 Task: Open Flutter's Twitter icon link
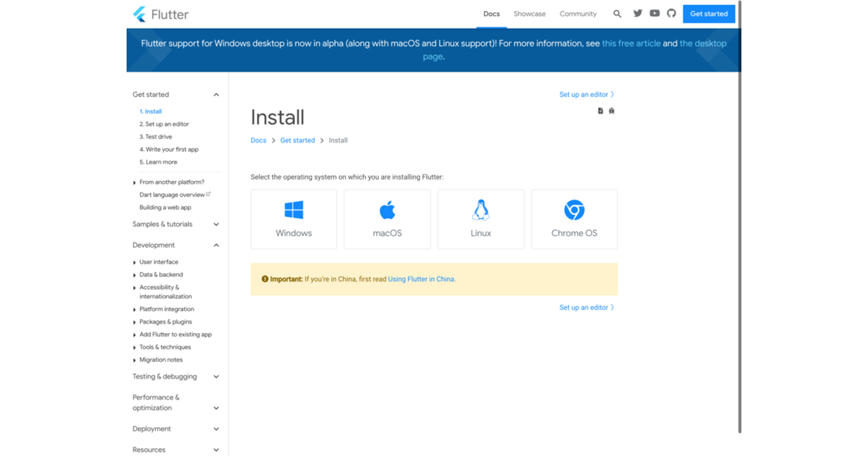coord(637,14)
